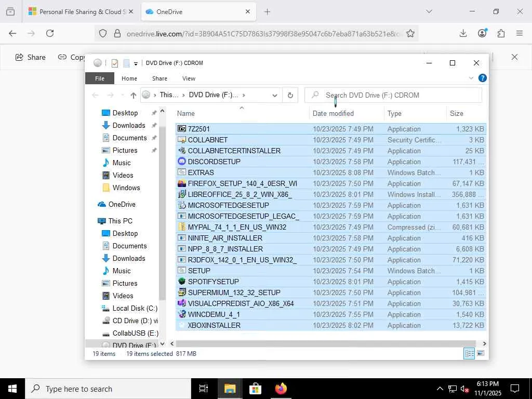Screen dimensions: 532x399
Task: Click the OneDrive page Share button
Action: [31, 57]
